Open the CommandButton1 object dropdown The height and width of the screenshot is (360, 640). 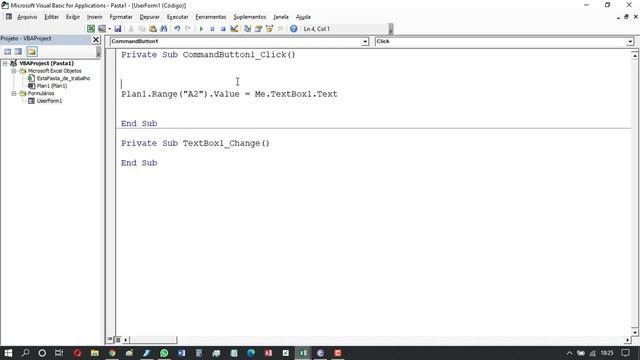coord(365,42)
